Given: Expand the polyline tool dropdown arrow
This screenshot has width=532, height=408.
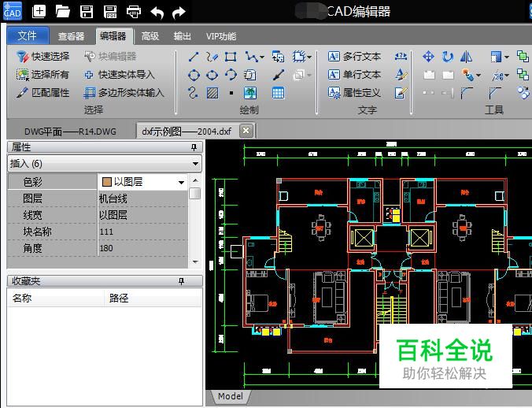Looking at the screenshot, I should click(261, 57).
